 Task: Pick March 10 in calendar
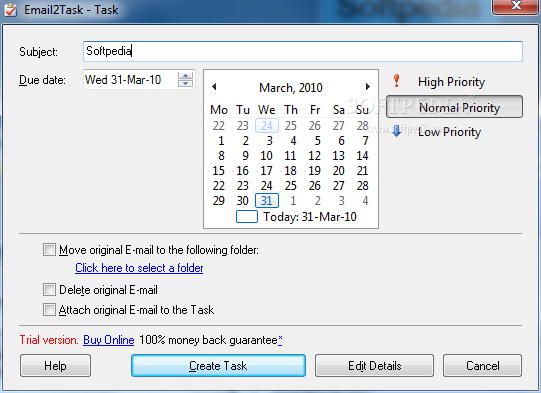point(266,156)
